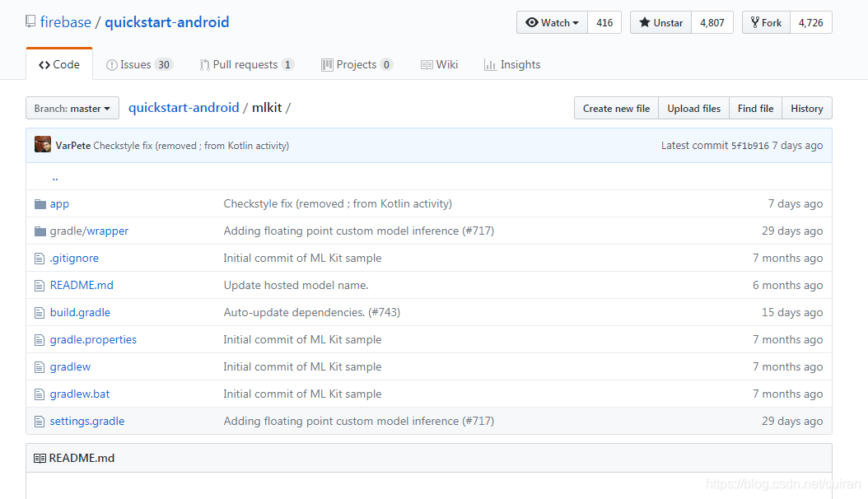Go up to parent directory (..)
The width and height of the screenshot is (868, 499).
[55, 177]
